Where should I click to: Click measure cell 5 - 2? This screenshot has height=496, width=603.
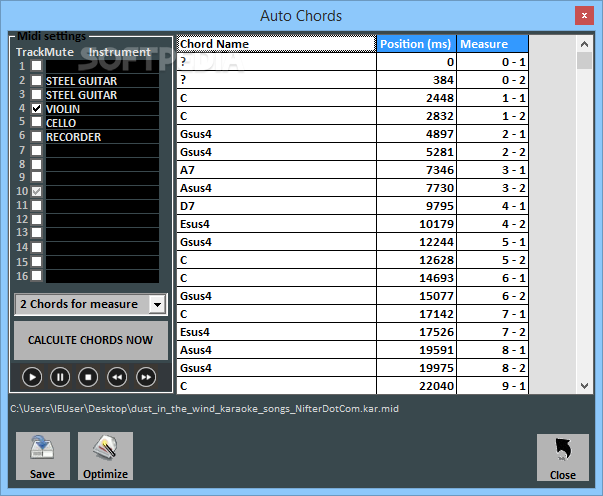493,260
